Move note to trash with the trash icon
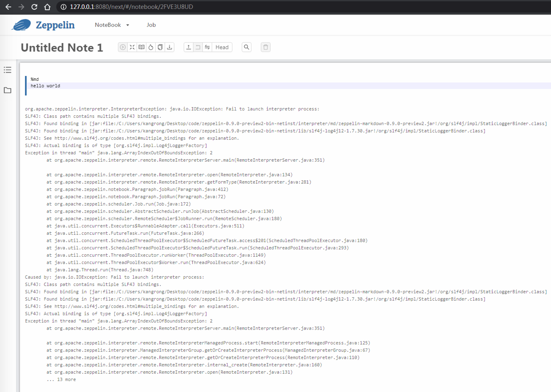 (x=266, y=47)
